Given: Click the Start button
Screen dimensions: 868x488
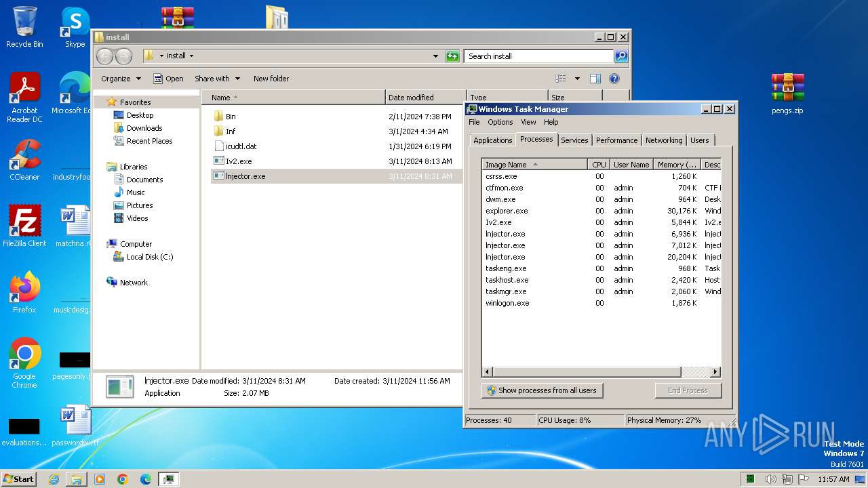Looking at the screenshot, I should click(19, 479).
